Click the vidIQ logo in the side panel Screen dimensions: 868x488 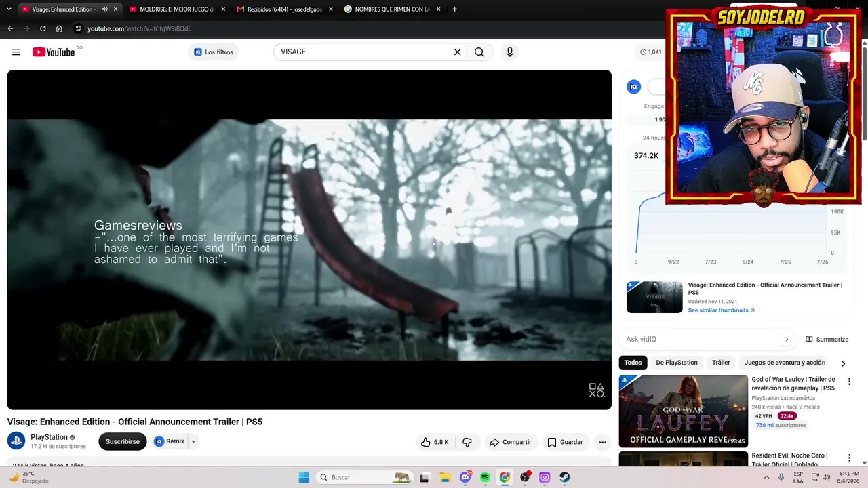(x=634, y=87)
